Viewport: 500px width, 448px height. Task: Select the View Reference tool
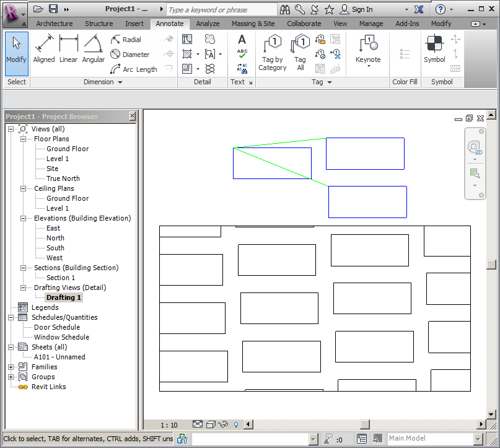(335, 54)
